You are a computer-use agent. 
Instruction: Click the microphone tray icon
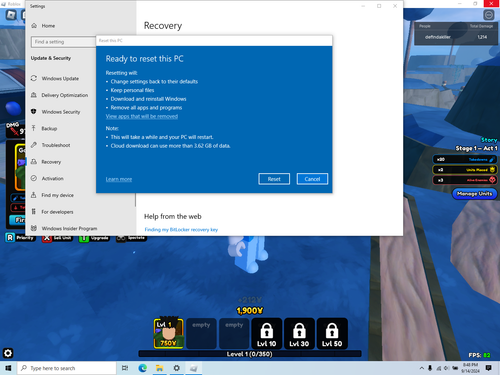[430, 368]
